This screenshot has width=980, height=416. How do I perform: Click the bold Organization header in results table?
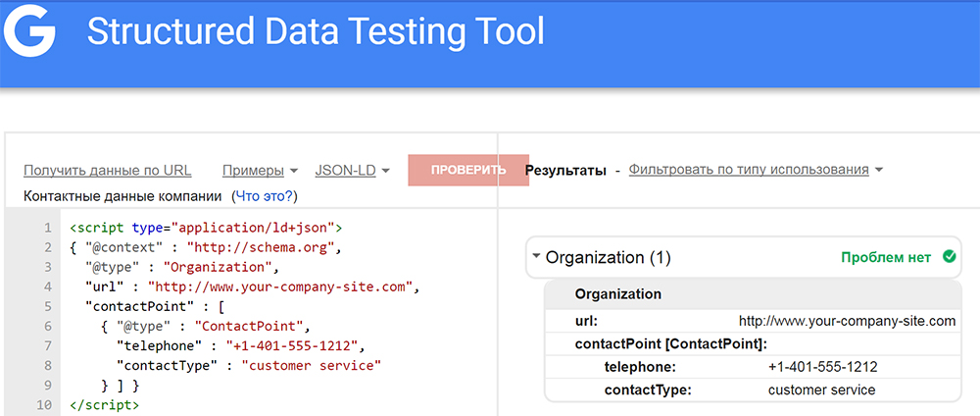[x=618, y=294]
